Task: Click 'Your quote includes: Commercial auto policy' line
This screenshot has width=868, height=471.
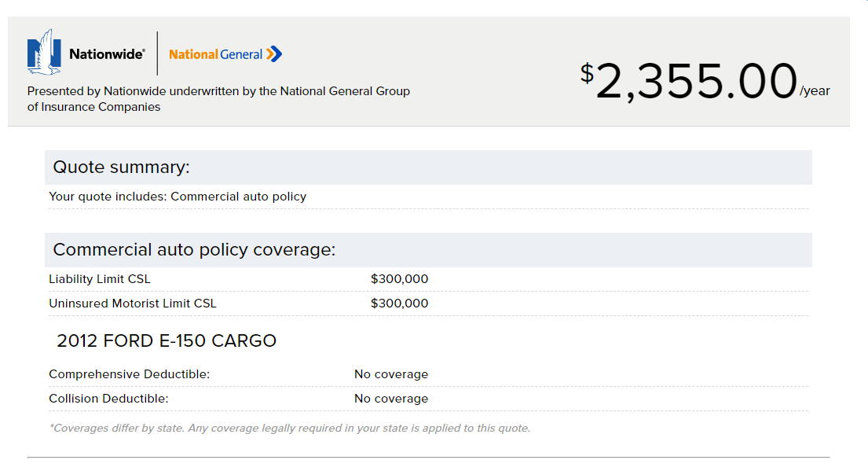Action: click(x=178, y=197)
